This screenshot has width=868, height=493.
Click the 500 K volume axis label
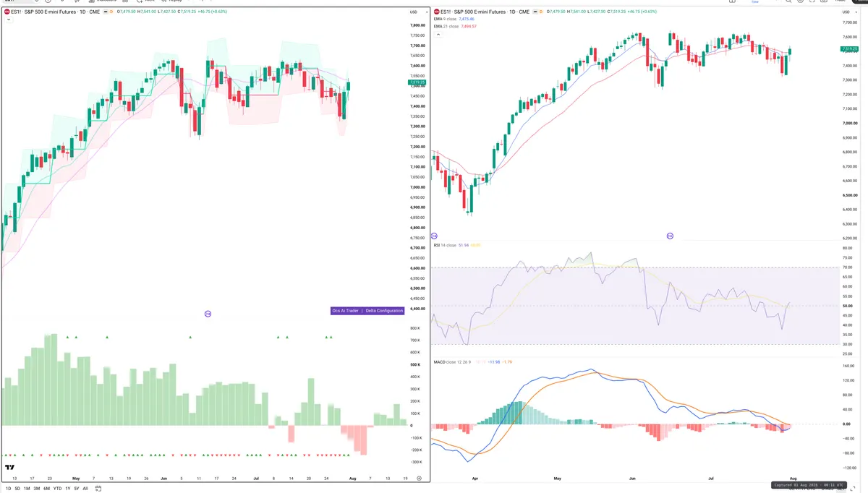point(415,364)
